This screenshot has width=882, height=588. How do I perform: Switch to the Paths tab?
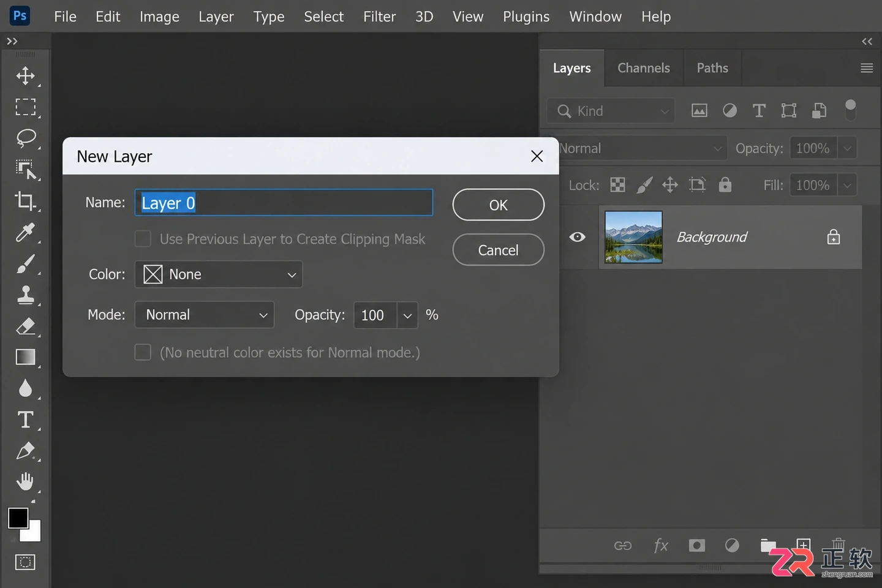712,68
